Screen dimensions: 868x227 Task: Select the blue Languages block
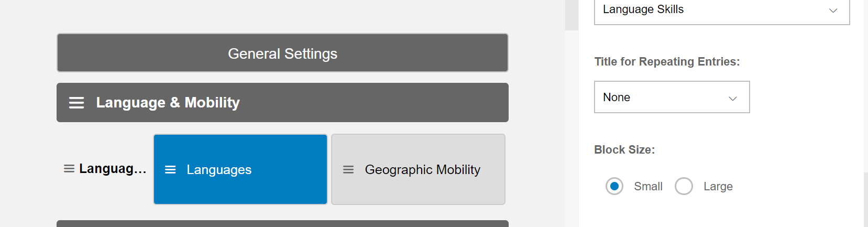[240, 169]
